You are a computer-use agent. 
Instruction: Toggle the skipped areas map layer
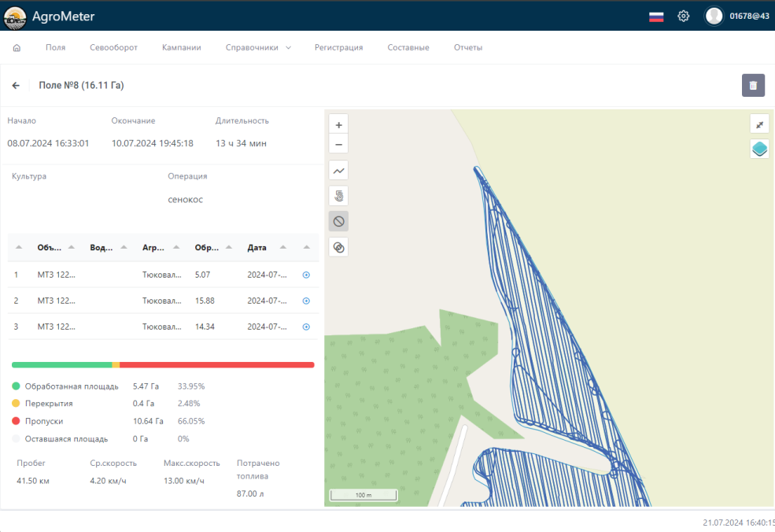click(338, 221)
